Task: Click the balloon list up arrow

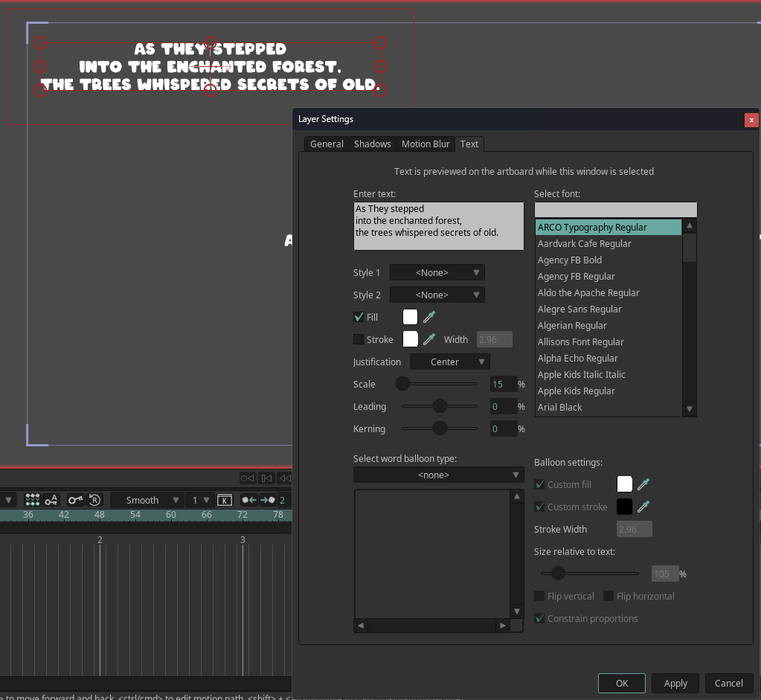Action: click(x=517, y=496)
